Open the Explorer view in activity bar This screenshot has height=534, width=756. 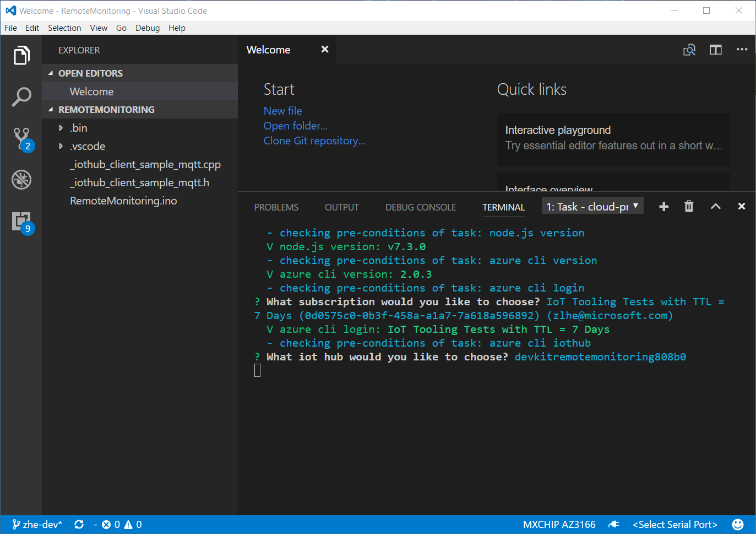coord(21,55)
